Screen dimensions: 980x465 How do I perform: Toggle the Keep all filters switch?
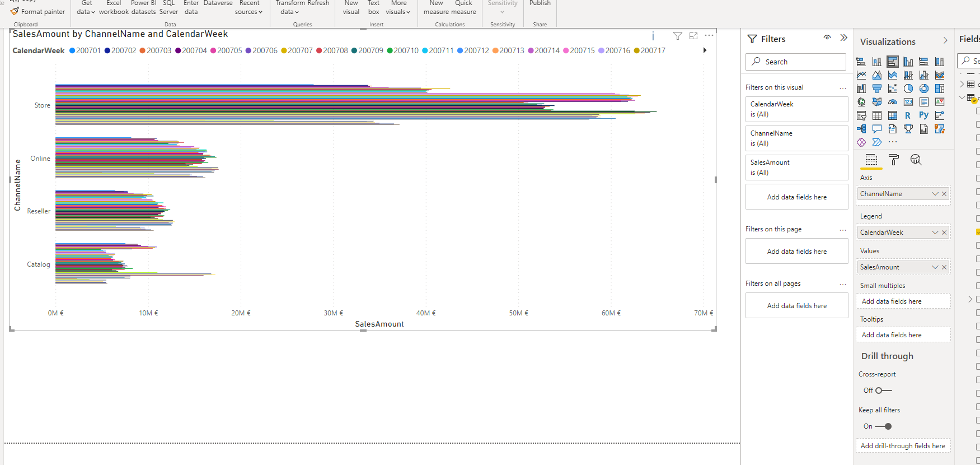884,426
